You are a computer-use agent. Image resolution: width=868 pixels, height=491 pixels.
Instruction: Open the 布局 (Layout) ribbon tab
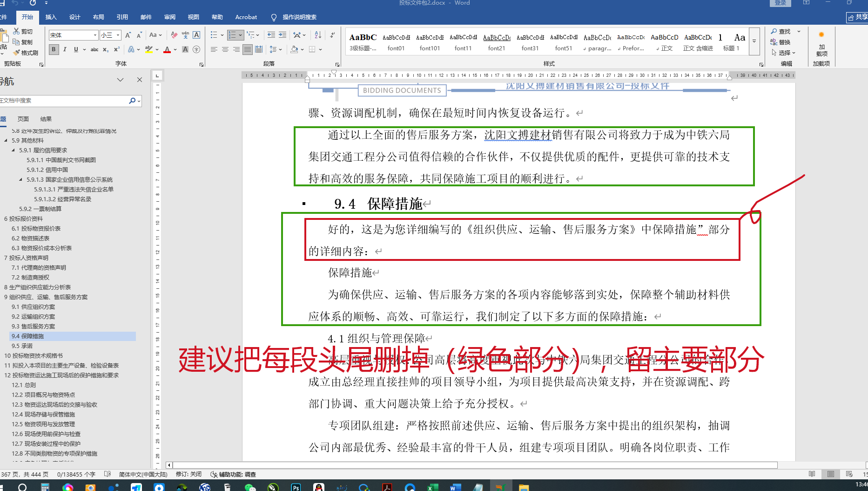point(98,17)
